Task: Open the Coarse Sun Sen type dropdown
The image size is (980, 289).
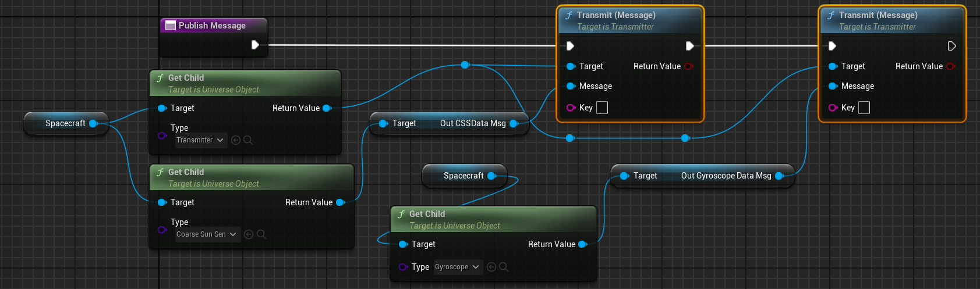Action: (x=207, y=234)
